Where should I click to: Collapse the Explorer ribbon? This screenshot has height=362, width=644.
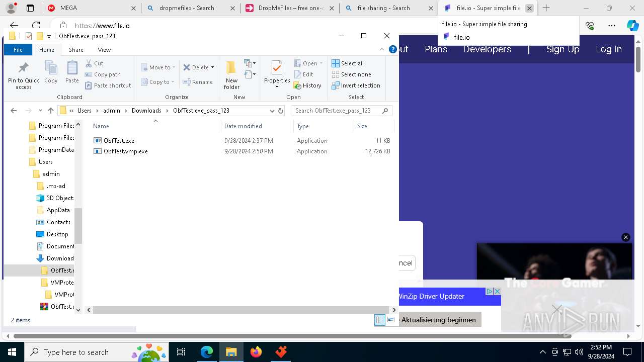point(381,50)
